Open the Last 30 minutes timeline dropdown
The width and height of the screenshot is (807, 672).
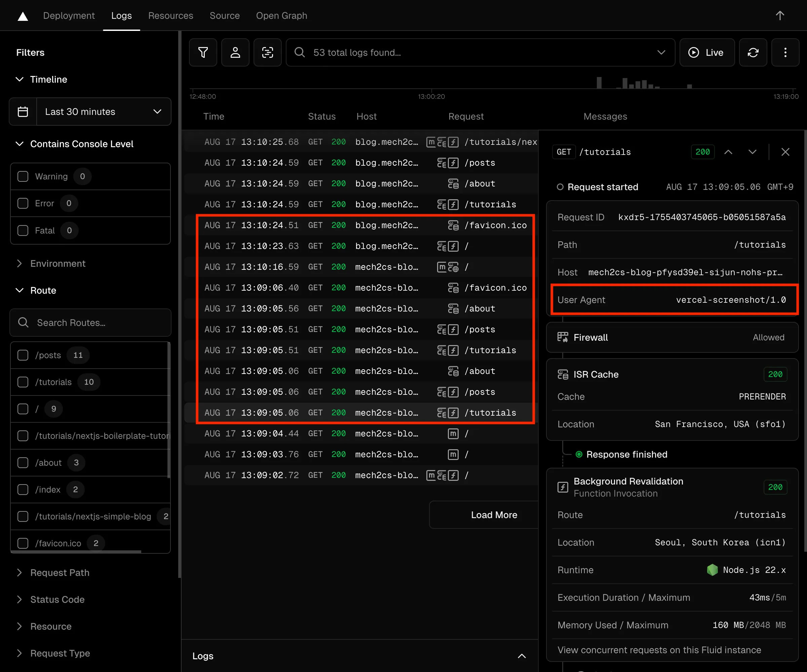[103, 111]
